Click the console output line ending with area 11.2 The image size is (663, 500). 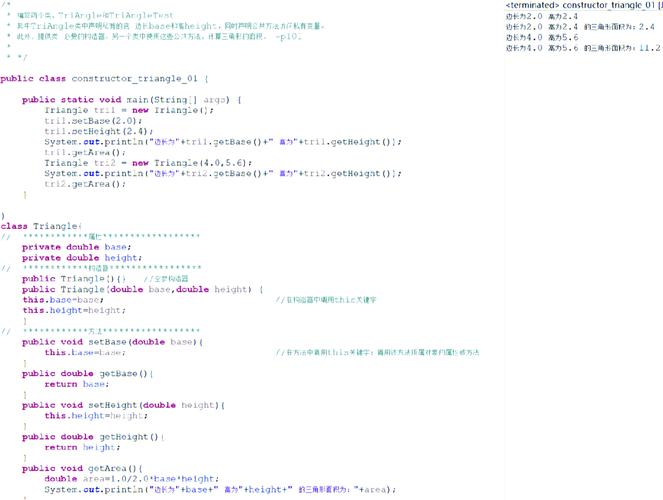583,48
